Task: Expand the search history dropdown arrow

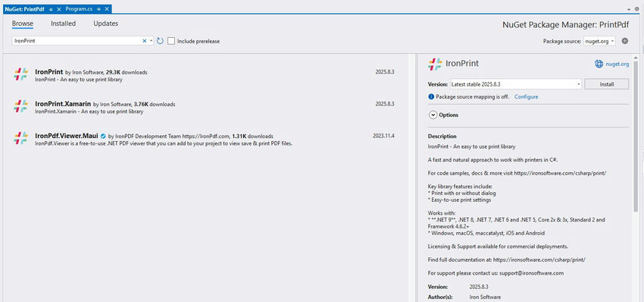Action: (x=151, y=41)
